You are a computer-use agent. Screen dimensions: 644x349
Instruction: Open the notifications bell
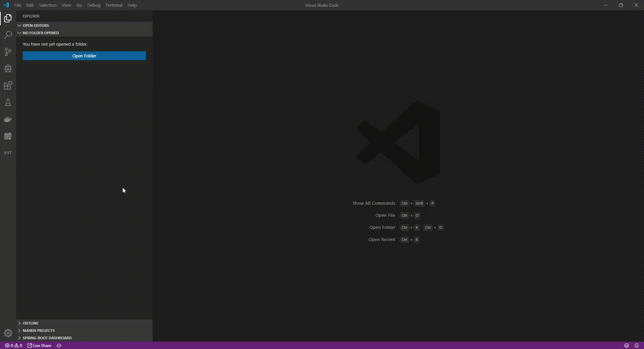pyautogui.click(x=636, y=345)
